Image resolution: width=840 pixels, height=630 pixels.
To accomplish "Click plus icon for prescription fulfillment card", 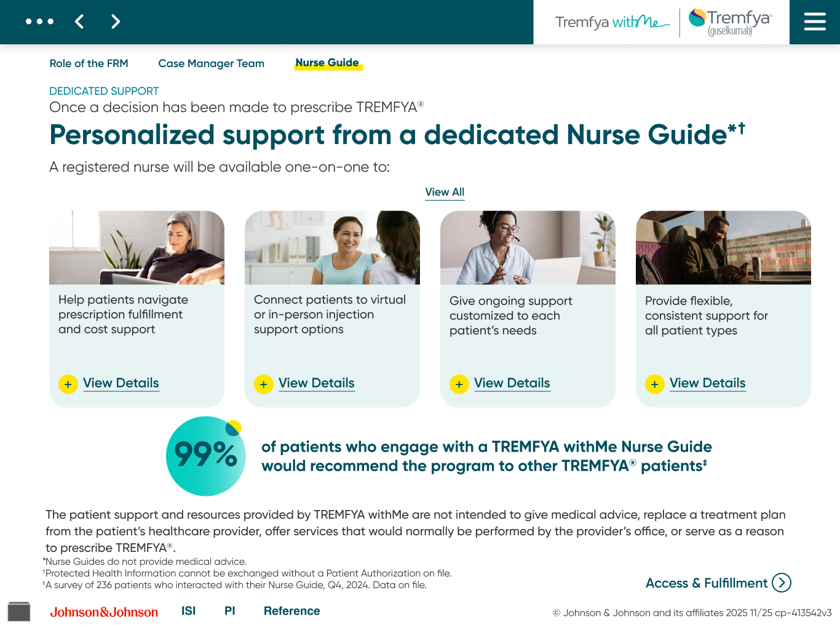I will pyautogui.click(x=68, y=385).
